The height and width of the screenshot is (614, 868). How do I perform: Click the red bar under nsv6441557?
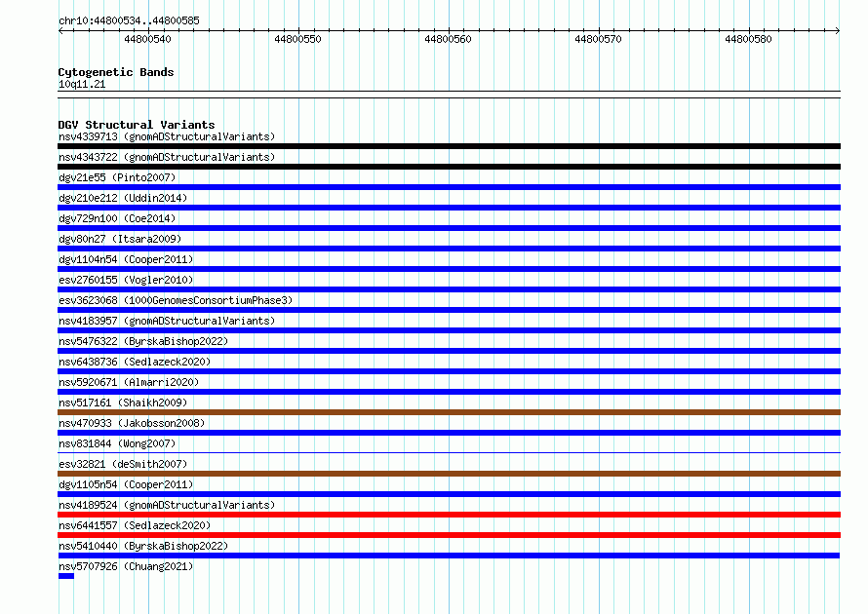tap(449, 535)
